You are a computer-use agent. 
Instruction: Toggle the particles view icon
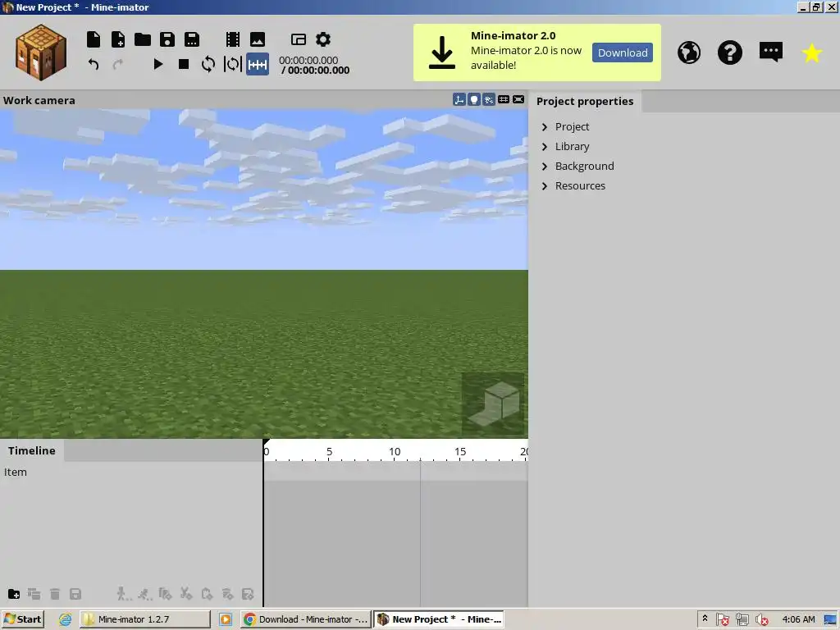coord(489,99)
